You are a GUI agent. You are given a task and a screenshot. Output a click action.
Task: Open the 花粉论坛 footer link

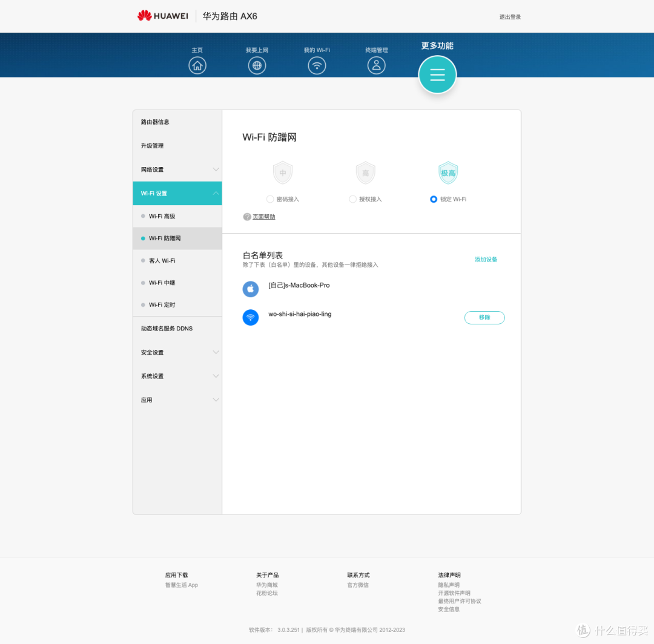pyautogui.click(x=267, y=593)
